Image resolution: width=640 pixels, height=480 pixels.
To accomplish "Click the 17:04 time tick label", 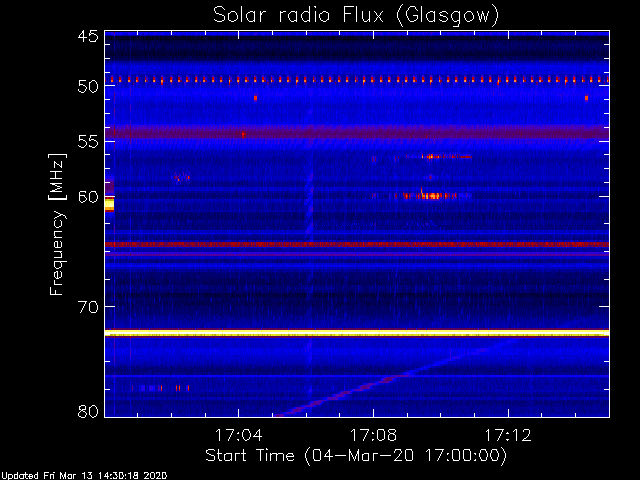I will [x=238, y=435].
